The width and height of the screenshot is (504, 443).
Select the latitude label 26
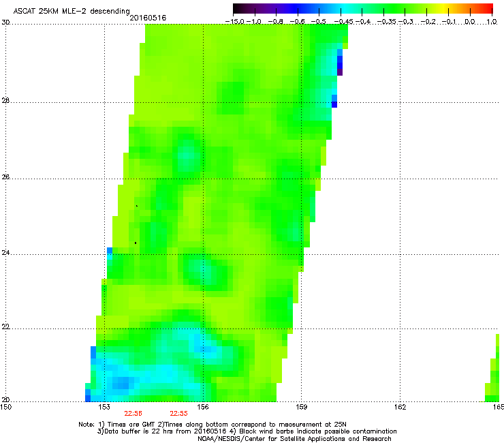point(5,177)
